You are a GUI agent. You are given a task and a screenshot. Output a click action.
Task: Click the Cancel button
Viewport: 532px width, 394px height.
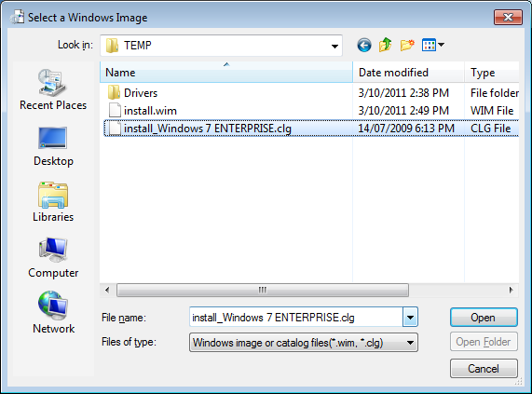(x=484, y=368)
